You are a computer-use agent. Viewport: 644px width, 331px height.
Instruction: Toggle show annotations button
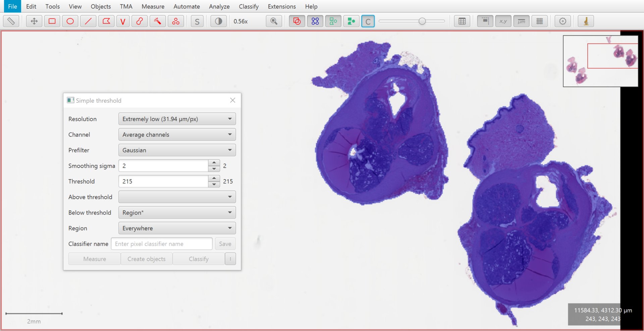297,21
